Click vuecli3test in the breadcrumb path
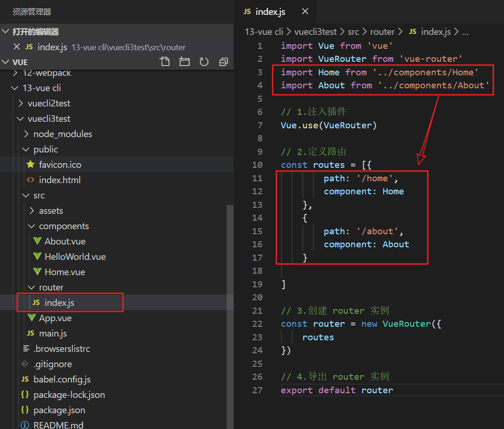The height and width of the screenshot is (429, 504). (x=315, y=32)
